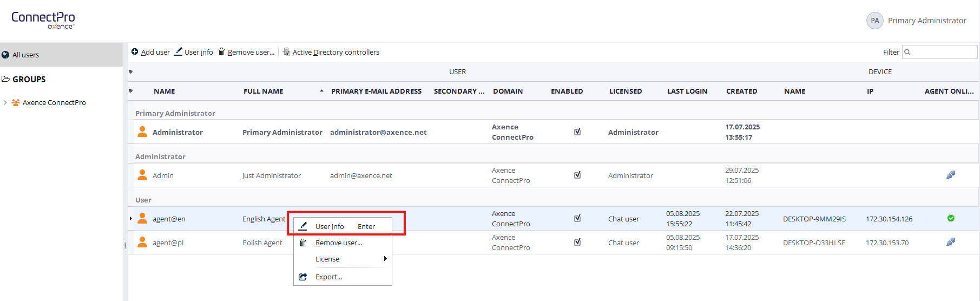Screen dimensions: 980x301
Task: Sort by the FULL NAME column header
Action: pyautogui.click(x=264, y=91)
